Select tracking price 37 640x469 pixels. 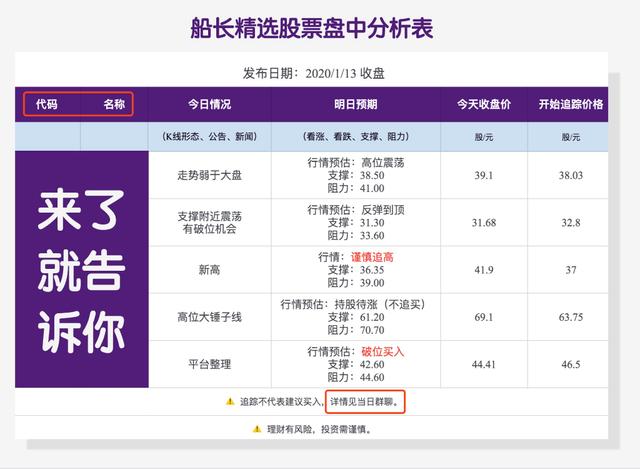tap(571, 270)
